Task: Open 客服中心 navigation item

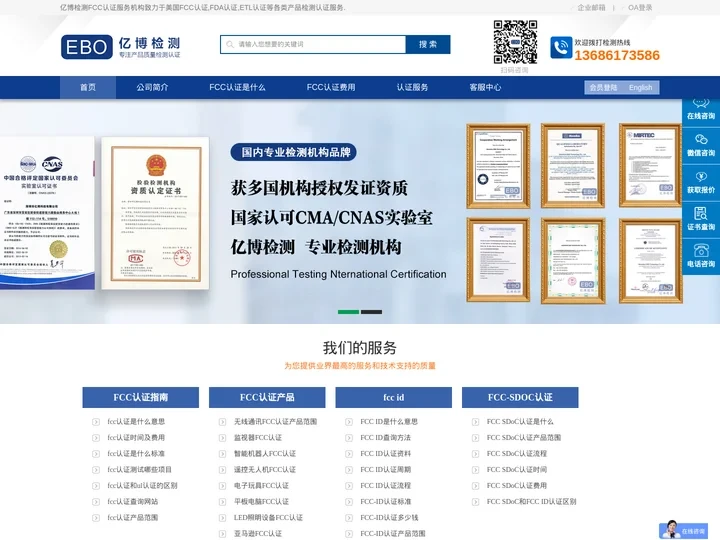Action: 485,87
